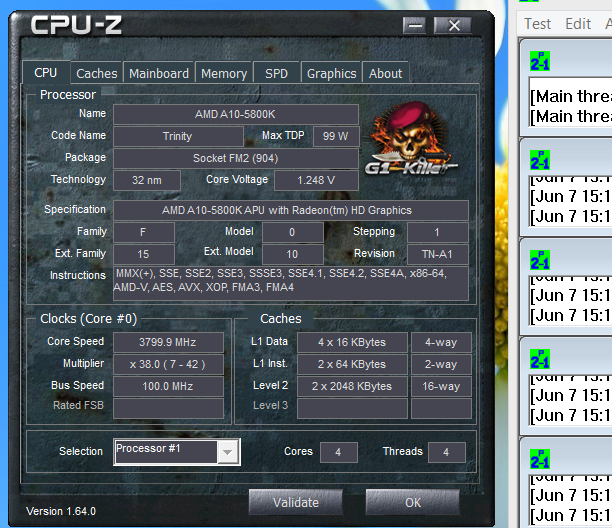
Task: Switch to the Caches tab
Action: tap(96, 73)
